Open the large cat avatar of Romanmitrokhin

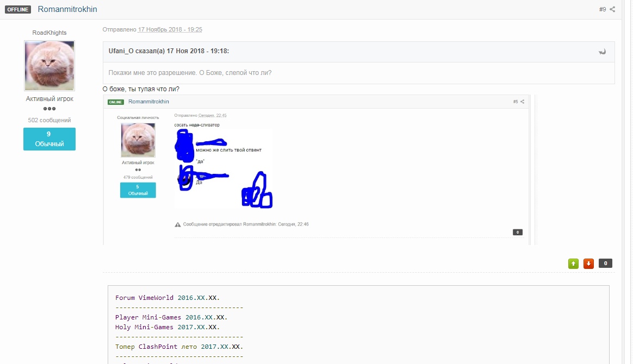tap(49, 65)
